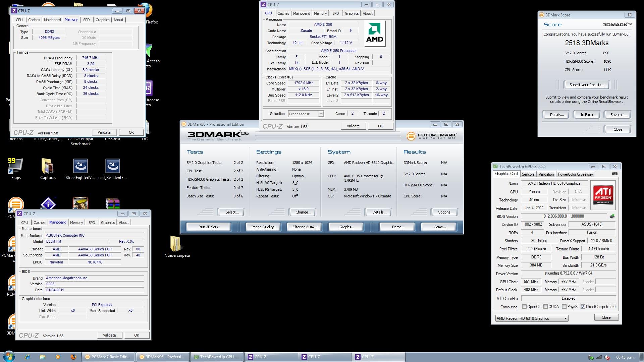Click the security shield tray icon
Image resolution: width=644 pixels, height=362 pixels.
[591, 357]
